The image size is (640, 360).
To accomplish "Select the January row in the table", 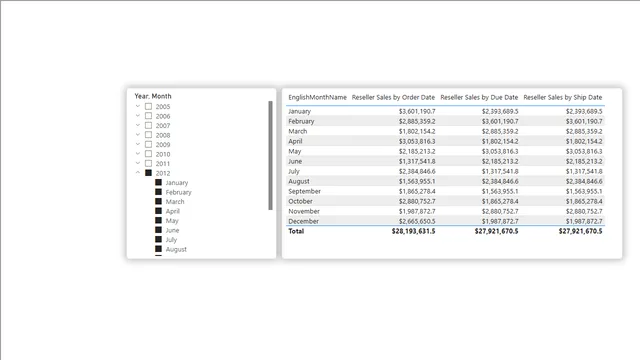I will 445,111.
